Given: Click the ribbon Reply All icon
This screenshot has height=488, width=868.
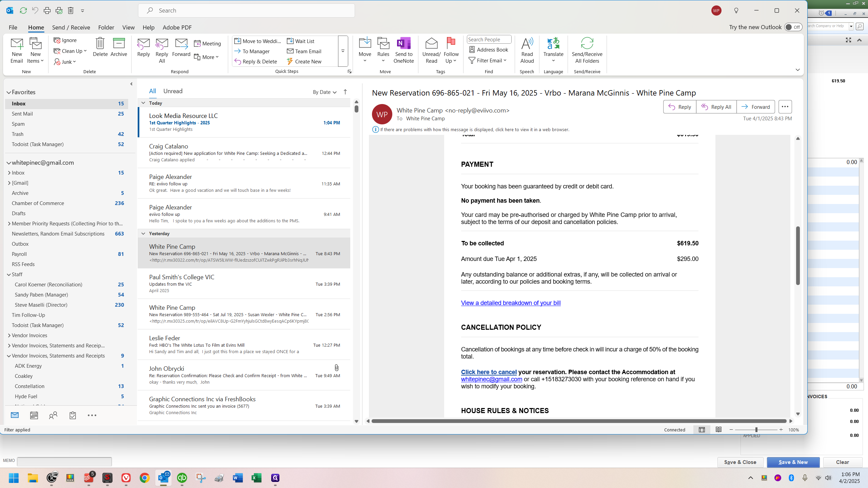Looking at the screenshot, I should (162, 50).
